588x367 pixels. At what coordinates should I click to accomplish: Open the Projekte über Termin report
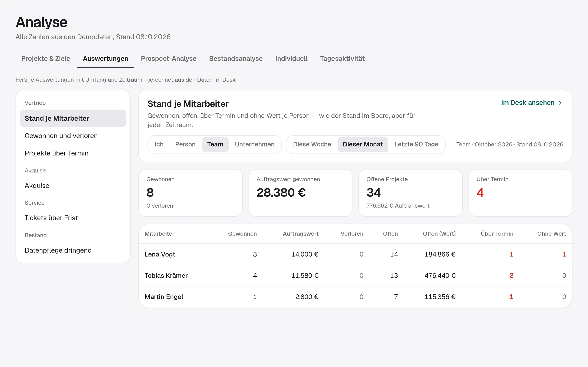click(x=73, y=153)
